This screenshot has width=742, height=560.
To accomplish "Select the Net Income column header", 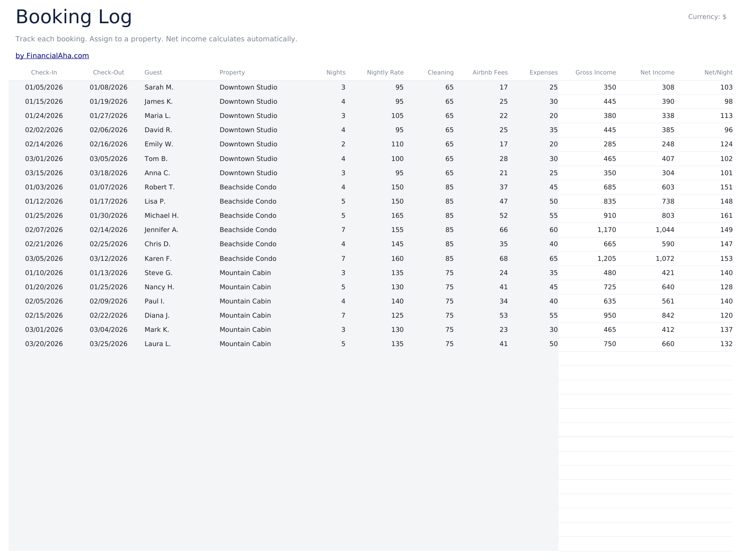I will point(657,72).
